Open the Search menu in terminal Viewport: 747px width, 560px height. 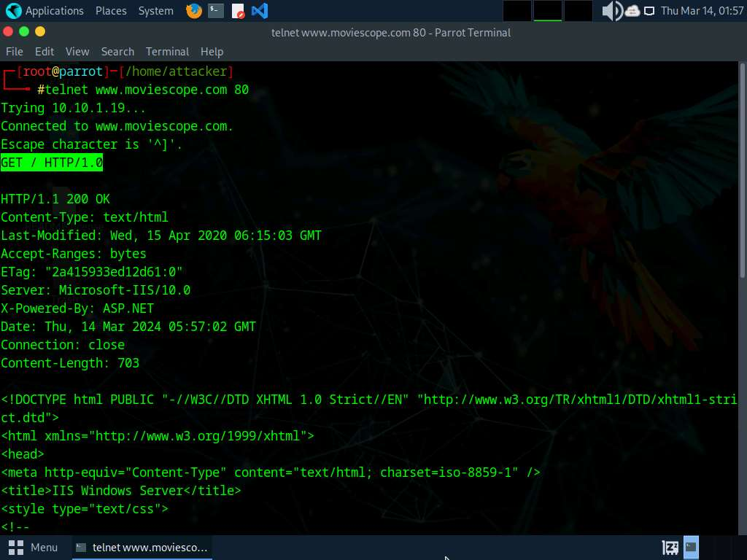[x=117, y=52]
